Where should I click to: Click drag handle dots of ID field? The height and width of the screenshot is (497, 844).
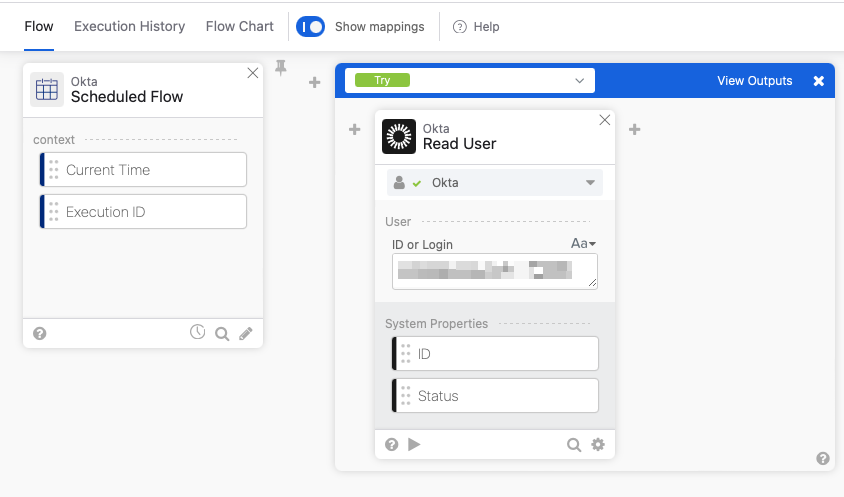pyautogui.click(x=406, y=354)
